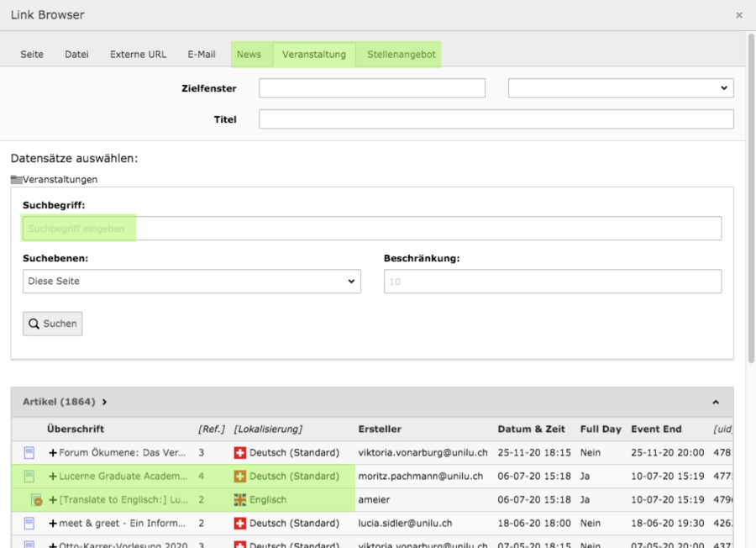This screenshot has width=756, height=548.
Task: Click plus icon before meet & greet
Action: [53, 524]
